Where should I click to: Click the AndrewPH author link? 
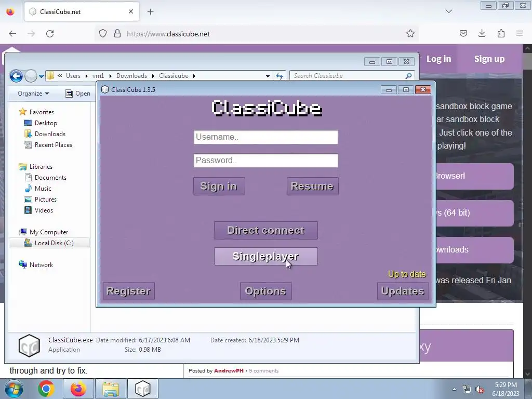(x=229, y=371)
